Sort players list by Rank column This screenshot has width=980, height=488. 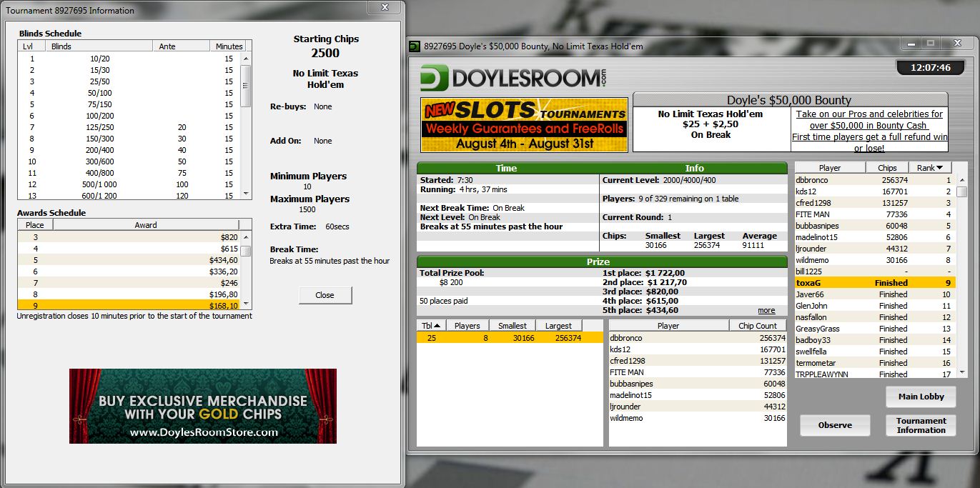click(x=929, y=168)
